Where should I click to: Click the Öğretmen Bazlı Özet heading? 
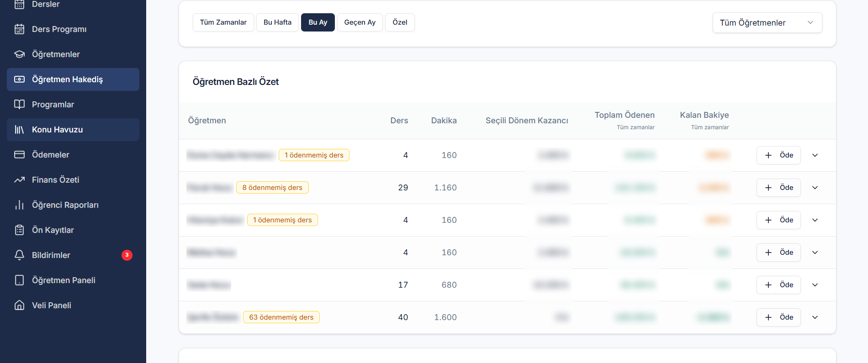[236, 82]
